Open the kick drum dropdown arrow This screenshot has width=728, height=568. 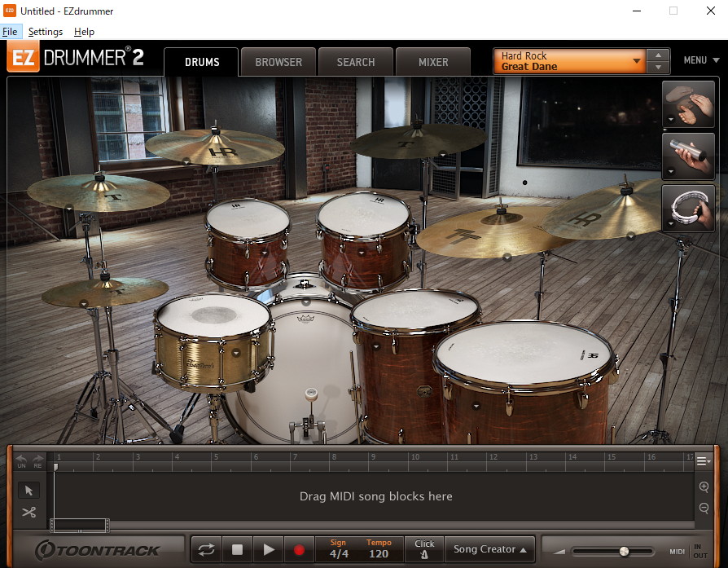click(x=305, y=302)
